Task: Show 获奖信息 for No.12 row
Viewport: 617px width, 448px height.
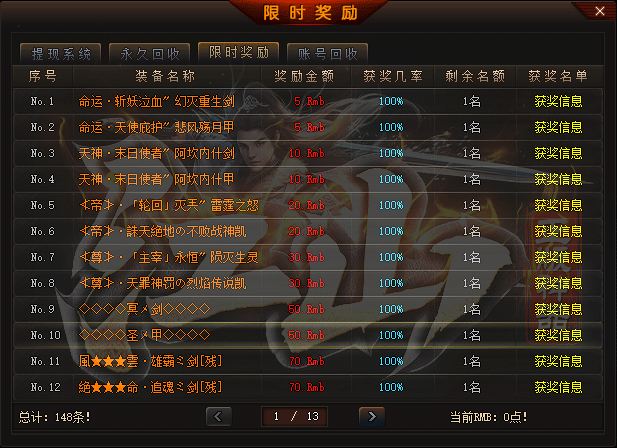Action: (x=558, y=387)
